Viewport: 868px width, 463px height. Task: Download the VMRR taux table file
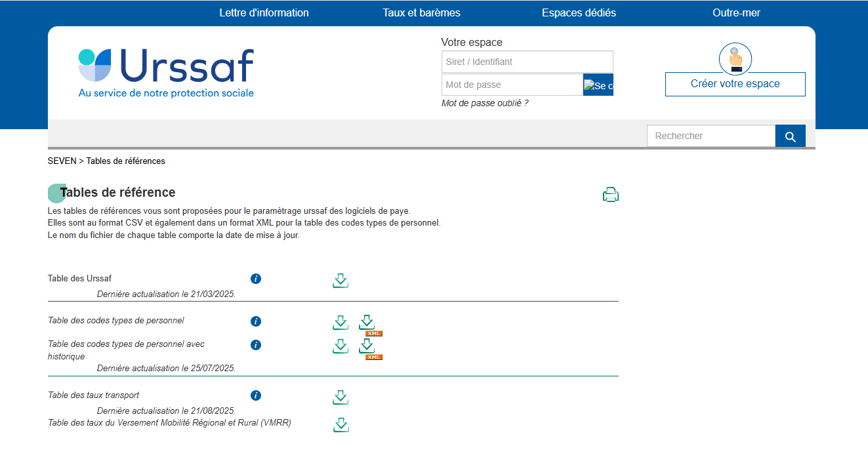pyautogui.click(x=340, y=425)
